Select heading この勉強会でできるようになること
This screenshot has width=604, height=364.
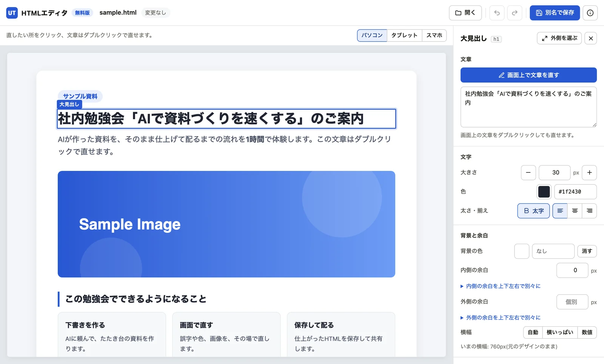click(x=136, y=299)
